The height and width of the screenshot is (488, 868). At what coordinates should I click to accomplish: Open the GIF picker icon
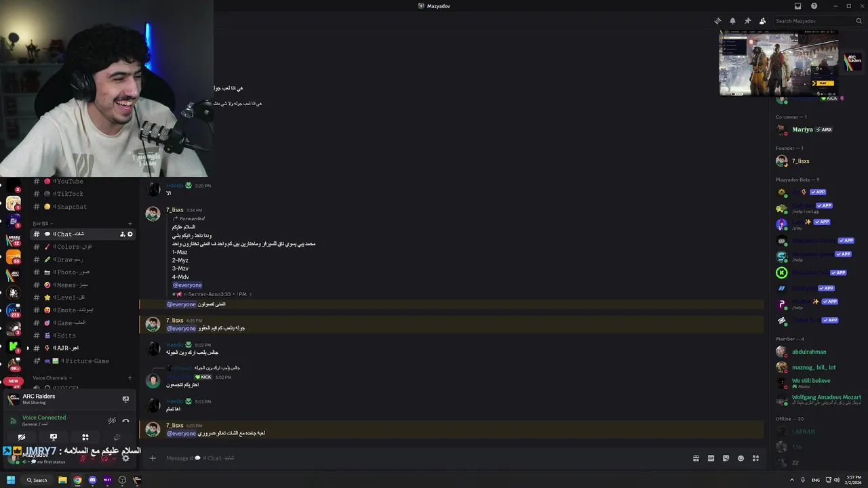click(711, 458)
